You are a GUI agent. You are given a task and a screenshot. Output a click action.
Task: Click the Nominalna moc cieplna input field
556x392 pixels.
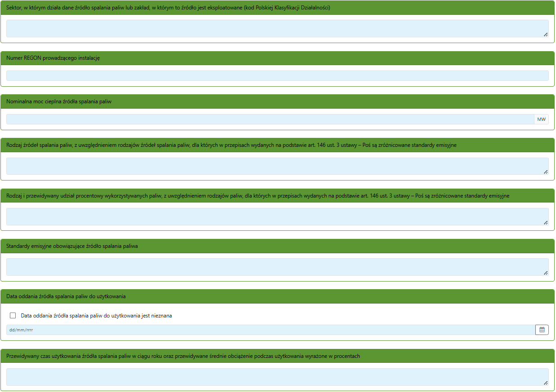(x=269, y=119)
